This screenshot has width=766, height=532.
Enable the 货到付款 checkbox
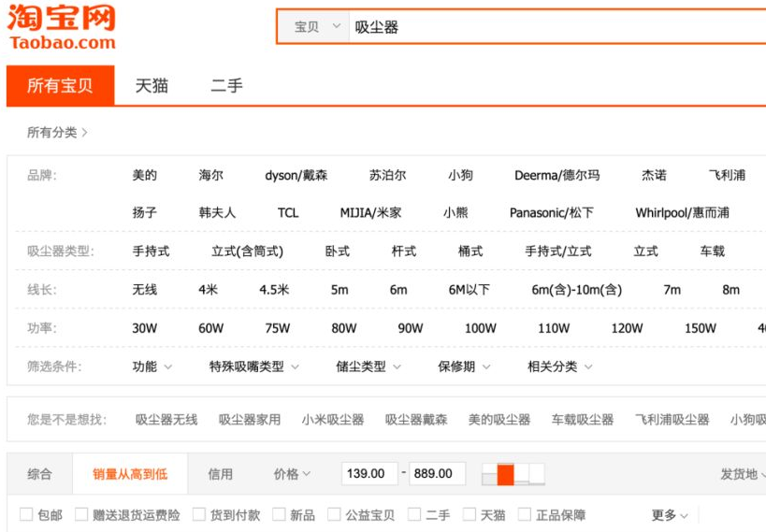[x=199, y=514]
